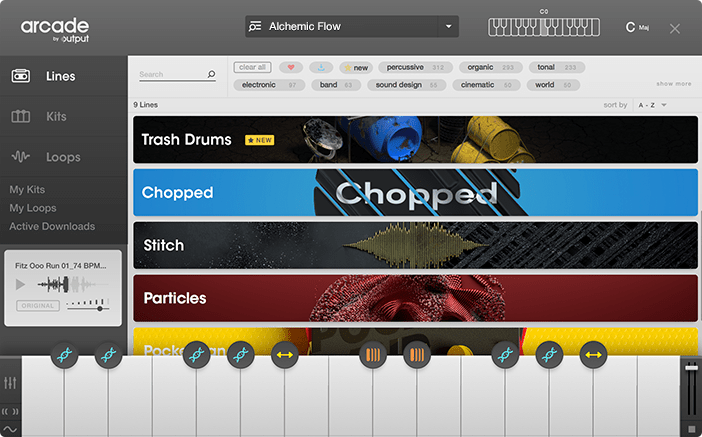Screen dimensions: 702x437
Task: Toggle the favorites heart filter
Action: point(291,67)
